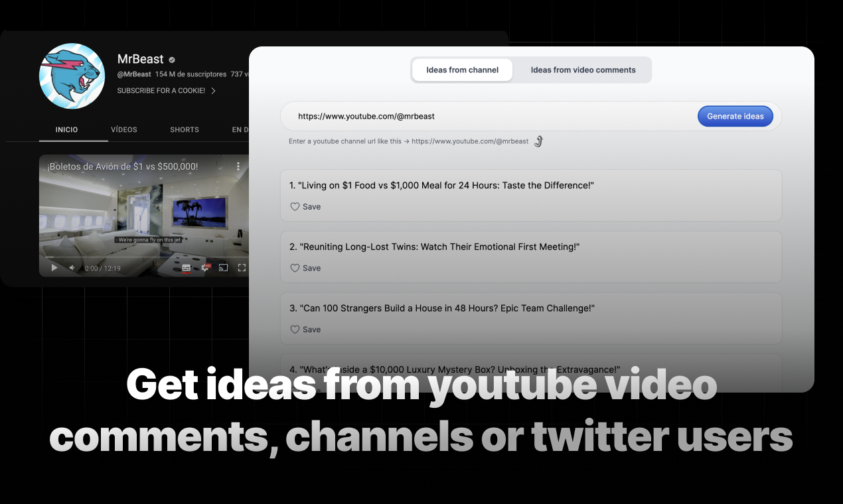Click the 154 M de suscriptores text
Screen dimensions: 843x504
(191, 74)
